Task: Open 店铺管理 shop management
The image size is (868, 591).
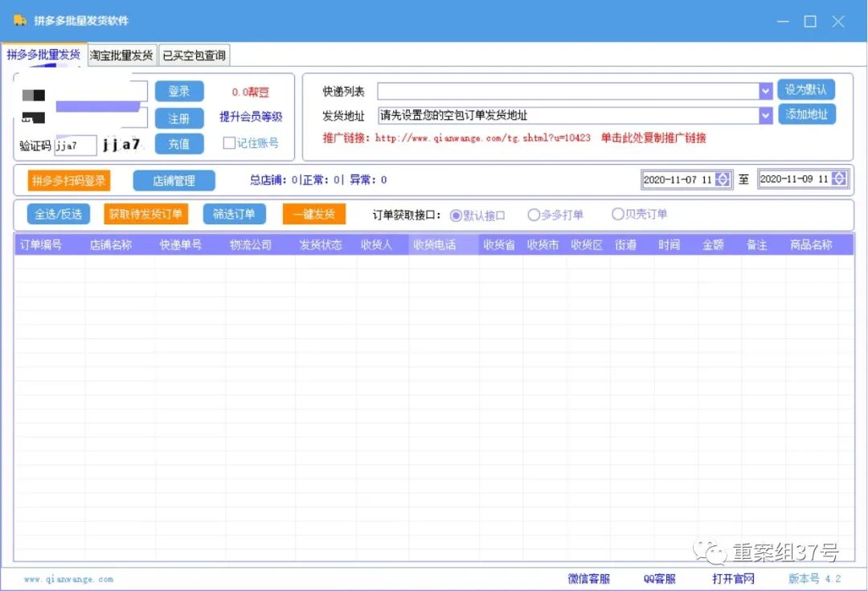Action: click(174, 179)
